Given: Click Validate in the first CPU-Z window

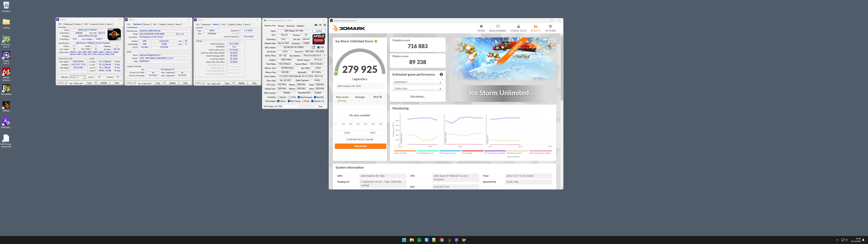Looking at the screenshot, I should click(x=104, y=83).
